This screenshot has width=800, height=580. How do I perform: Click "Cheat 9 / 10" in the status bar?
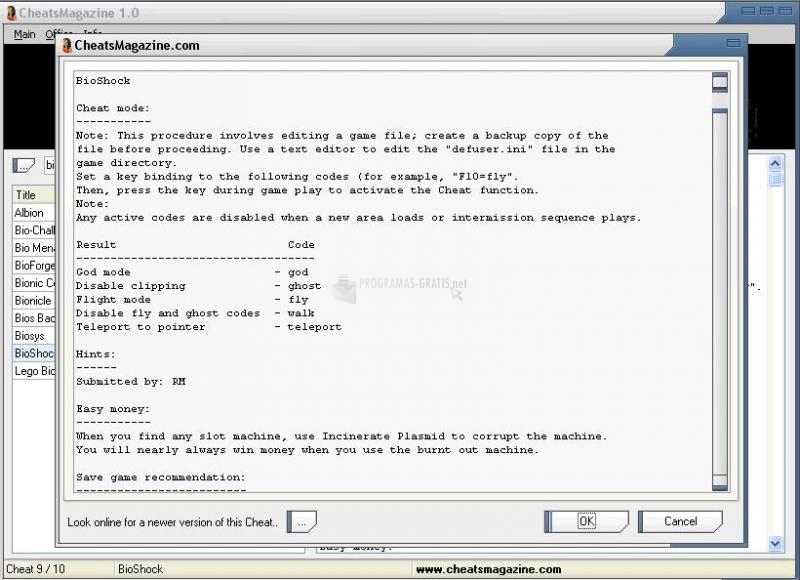tap(35, 569)
